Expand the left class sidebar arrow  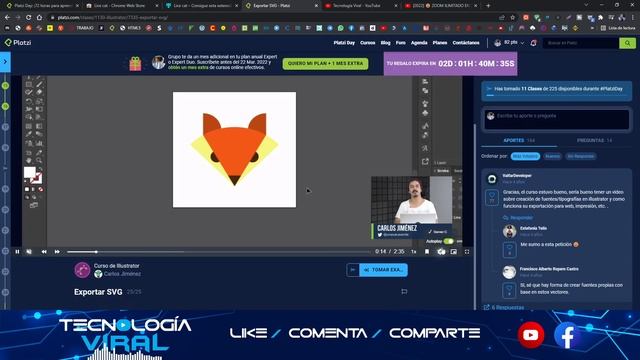pos(5,62)
